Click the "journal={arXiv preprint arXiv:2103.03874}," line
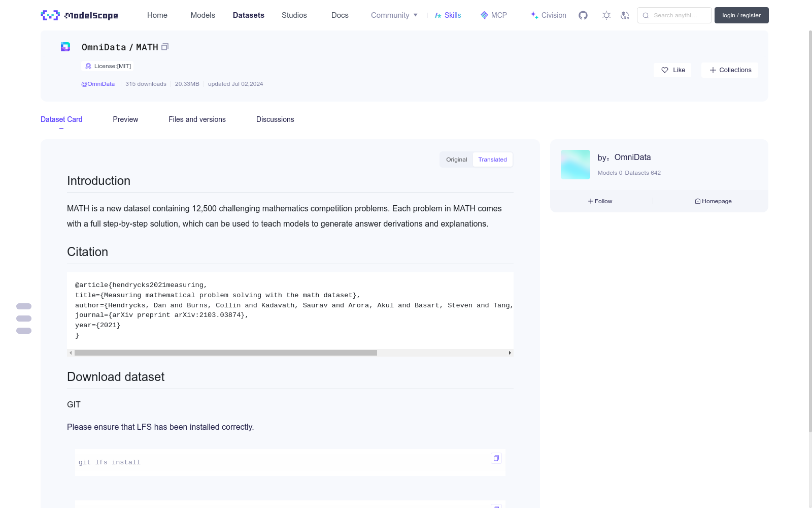The width and height of the screenshot is (812, 508). point(162,315)
